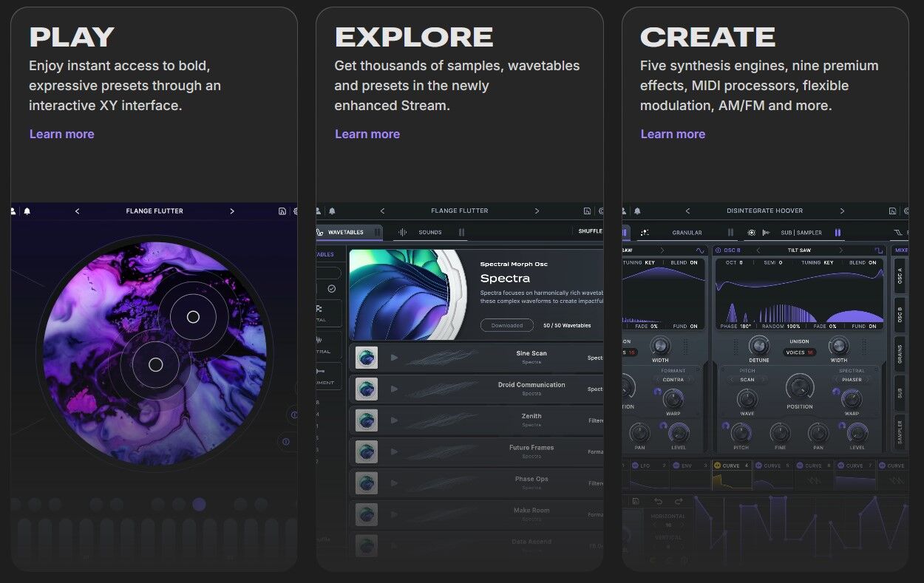Play the Sine Scan wavetable preview
Screen dimensions: 924x583
[394, 358]
